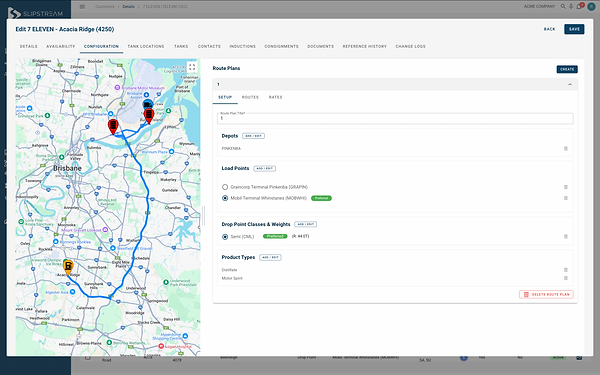Click Add / Edit for Product Types

click(270, 258)
